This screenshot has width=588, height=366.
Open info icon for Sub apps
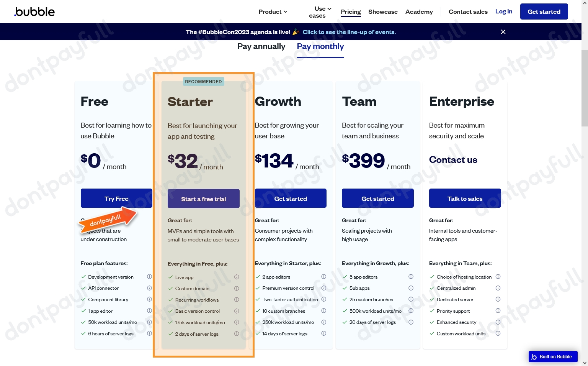pyautogui.click(x=411, y=288)
